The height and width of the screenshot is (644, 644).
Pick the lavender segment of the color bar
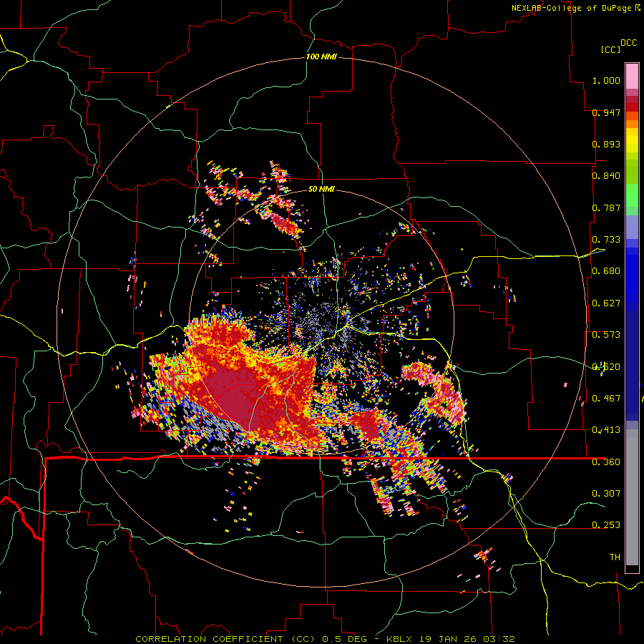(632, 227)
